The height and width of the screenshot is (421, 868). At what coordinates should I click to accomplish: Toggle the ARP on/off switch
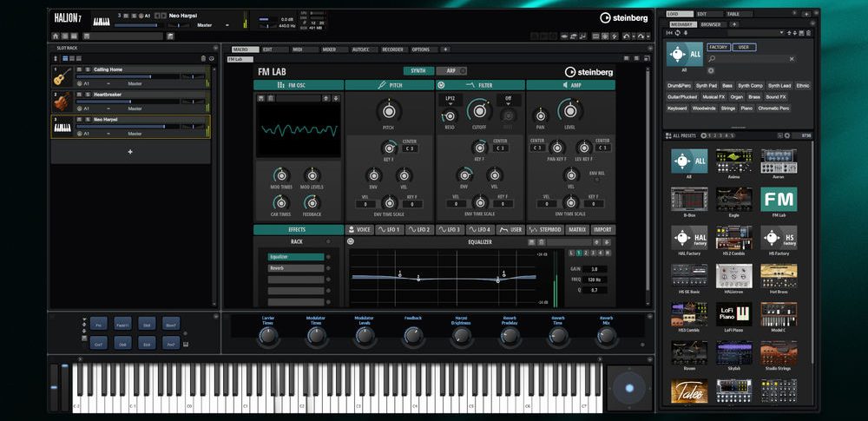pos(463,71)
